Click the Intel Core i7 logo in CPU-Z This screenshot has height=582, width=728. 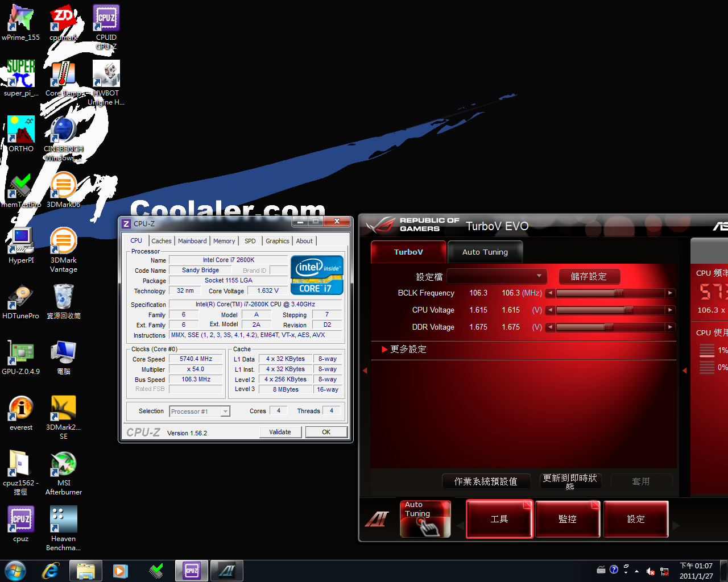pos(317,275)
